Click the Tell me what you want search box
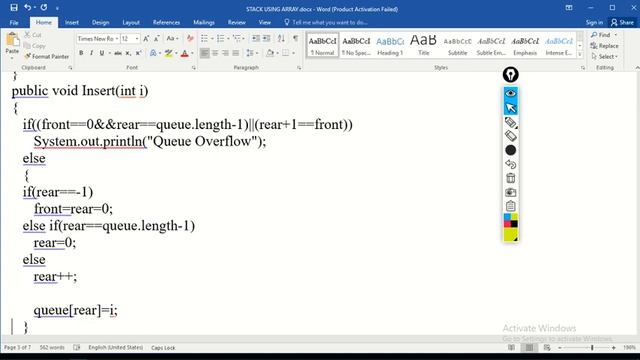The height and width of the screenshot is (360, 640). coord(327,22)
